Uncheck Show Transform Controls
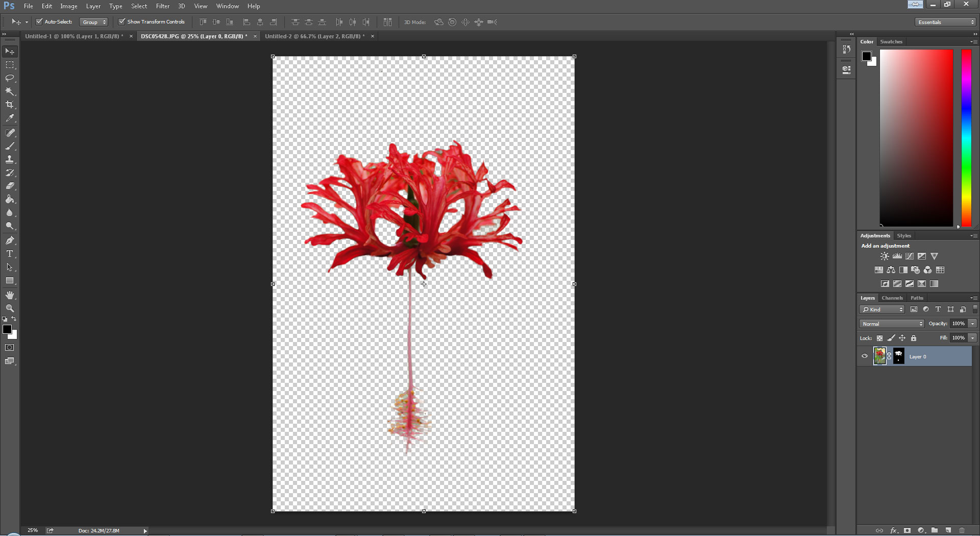 [x=121, y=22]
